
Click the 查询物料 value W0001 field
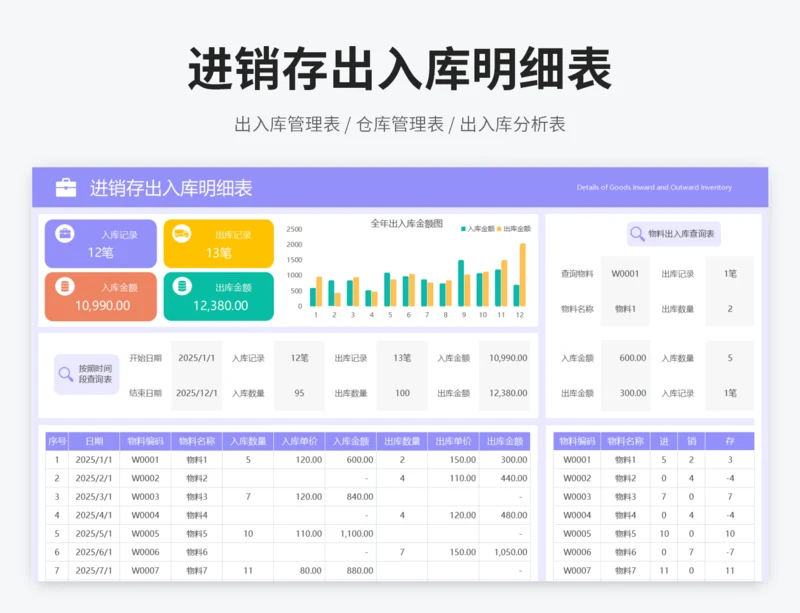pyautogui.click(x=625, y=274)
